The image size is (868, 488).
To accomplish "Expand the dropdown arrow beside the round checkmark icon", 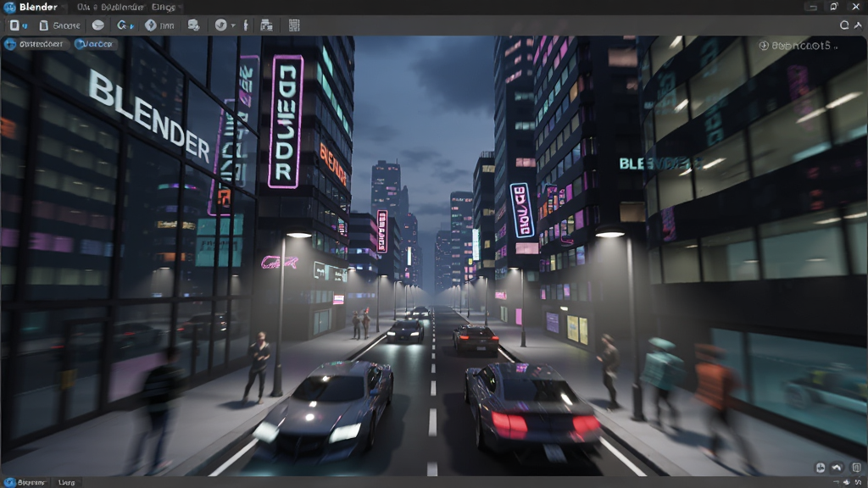I will coord(232,25).
